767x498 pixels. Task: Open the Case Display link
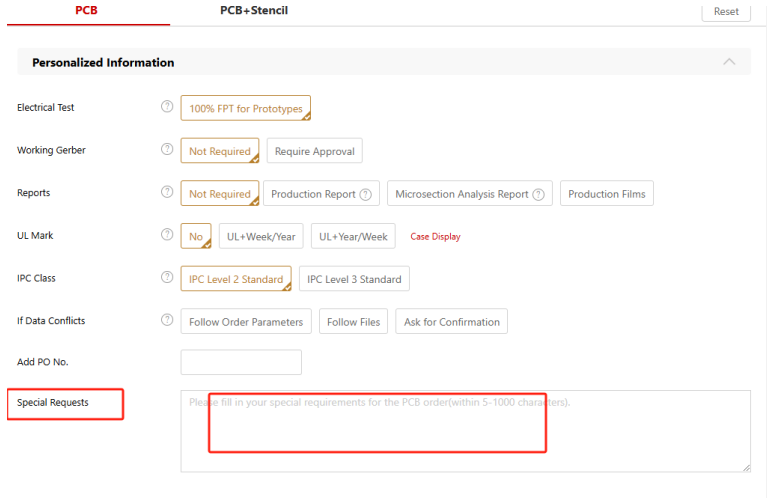(435, 237)
